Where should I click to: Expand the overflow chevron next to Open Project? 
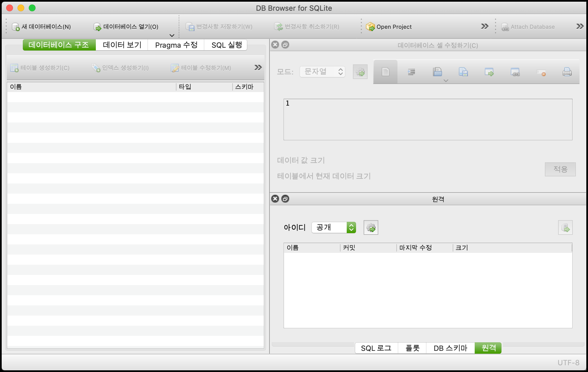click(x=484, y=27)
